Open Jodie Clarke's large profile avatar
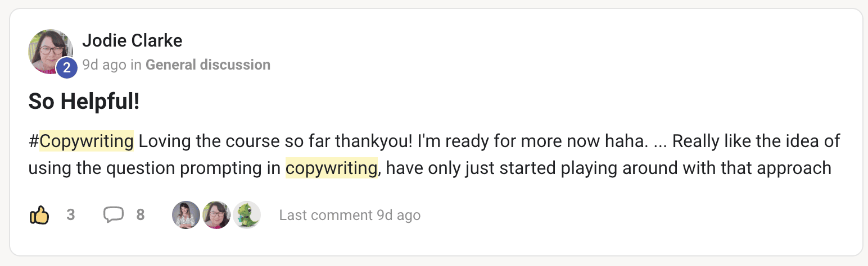 [49, 51]
